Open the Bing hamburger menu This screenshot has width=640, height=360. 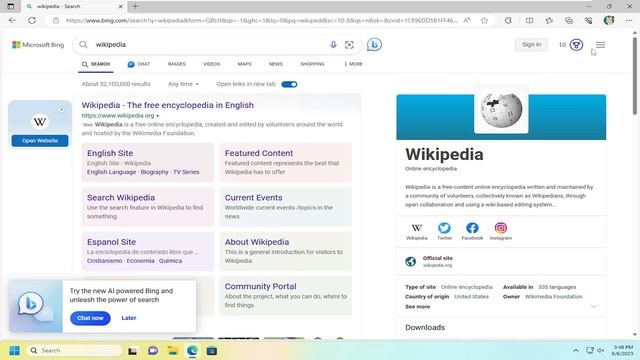pyautogui.click(x=600, y=44)
